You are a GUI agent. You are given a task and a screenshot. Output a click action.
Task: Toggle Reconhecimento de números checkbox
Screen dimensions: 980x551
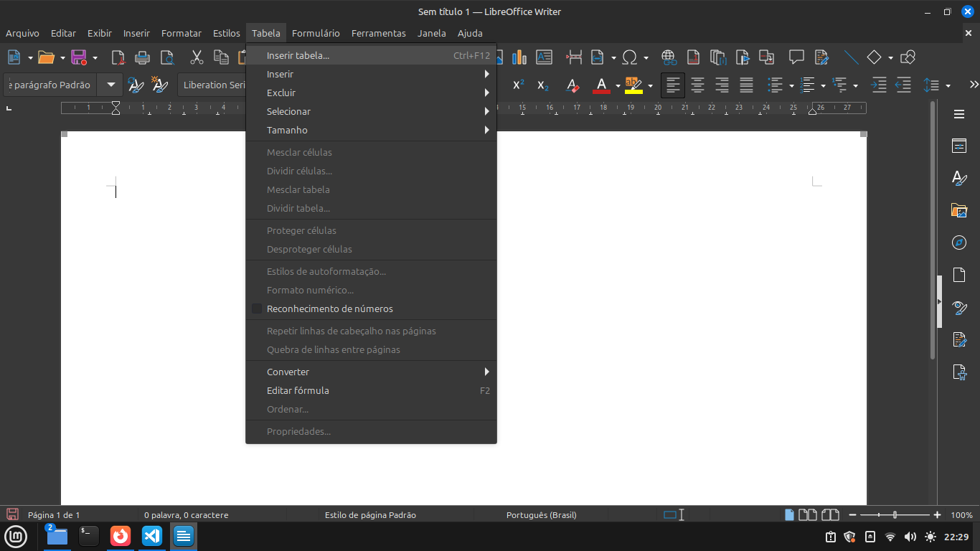coord(257,309)
